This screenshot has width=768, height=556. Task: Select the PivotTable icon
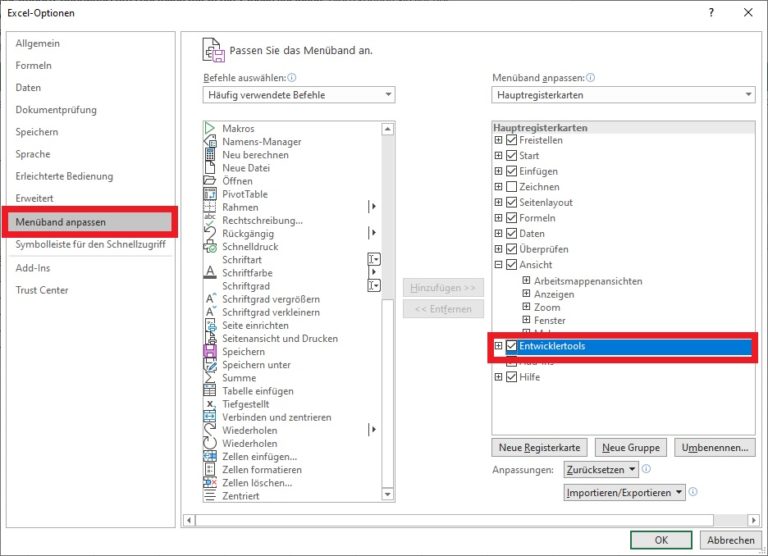(x=210, y=194)
